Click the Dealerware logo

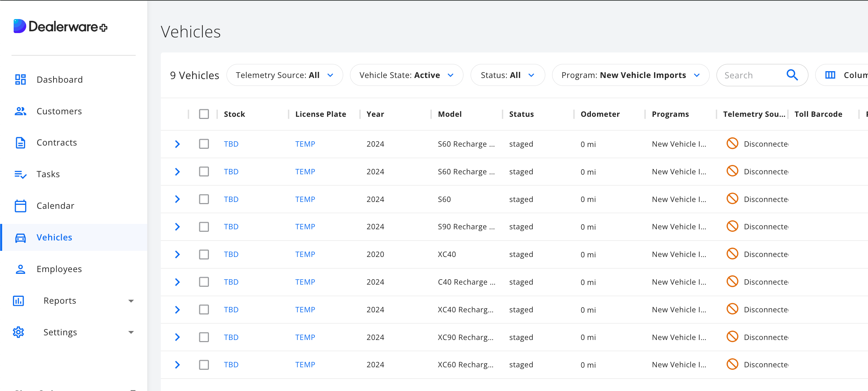60,26
